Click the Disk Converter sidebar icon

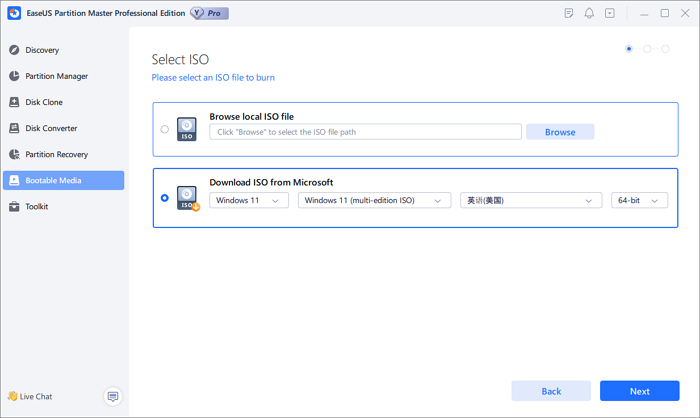[14, 128]
